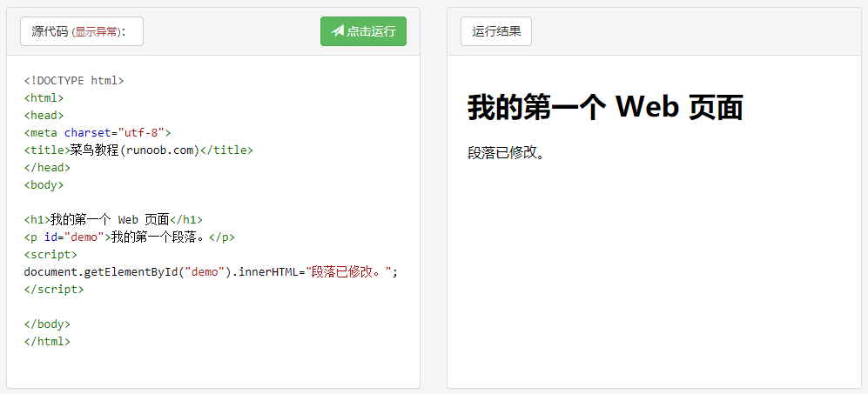
Task: Click the 运行结果 label button
Action: pos(496,31)
